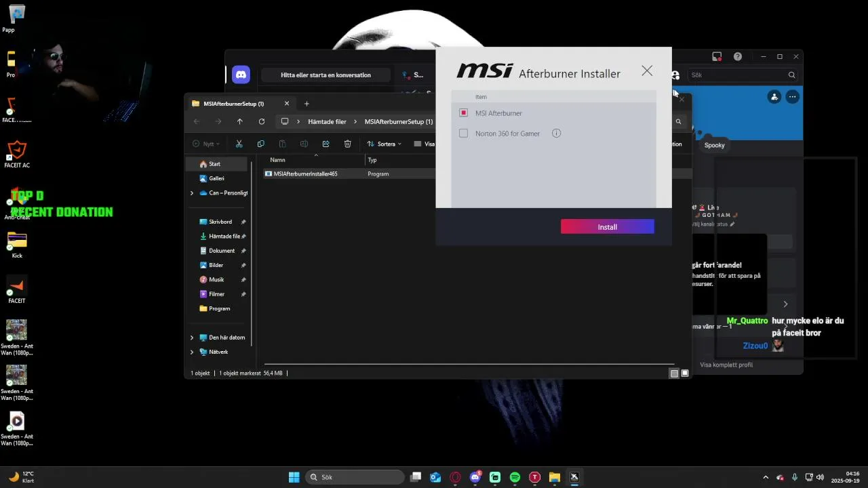Click the volume icon in system tray
Image resolution: width=868 pixels, height=488 pixels.
click(x=820, y=477)
